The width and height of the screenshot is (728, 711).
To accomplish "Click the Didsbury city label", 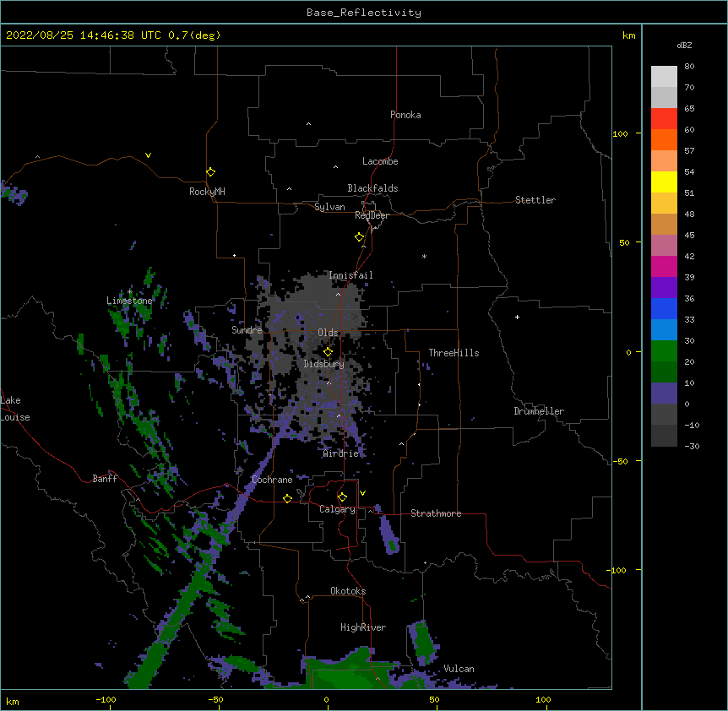I will 324,364.
